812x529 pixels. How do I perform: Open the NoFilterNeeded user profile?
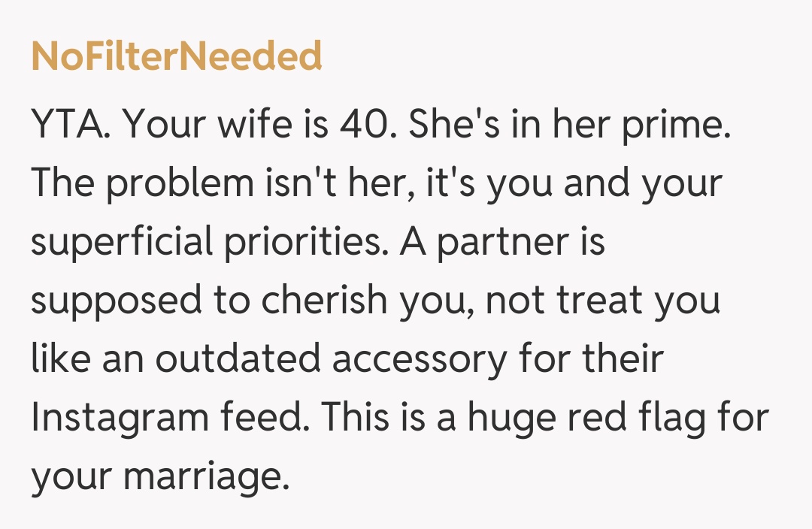[x=177, y=57]
